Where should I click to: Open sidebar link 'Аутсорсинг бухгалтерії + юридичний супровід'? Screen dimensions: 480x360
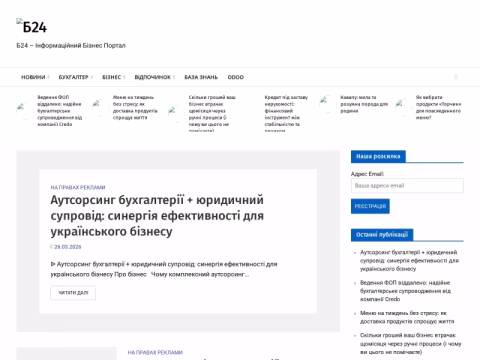(x=409, y=260)
